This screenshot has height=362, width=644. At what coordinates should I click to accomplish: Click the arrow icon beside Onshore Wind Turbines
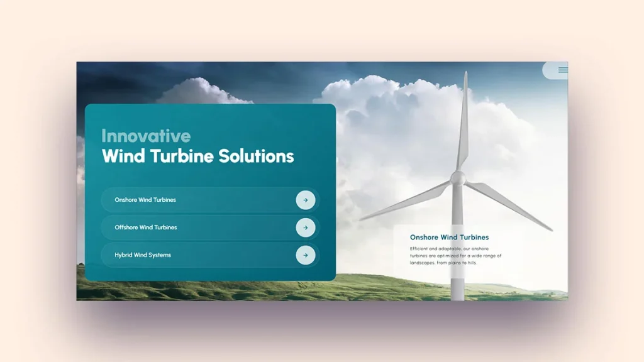(x=305, y=200)
